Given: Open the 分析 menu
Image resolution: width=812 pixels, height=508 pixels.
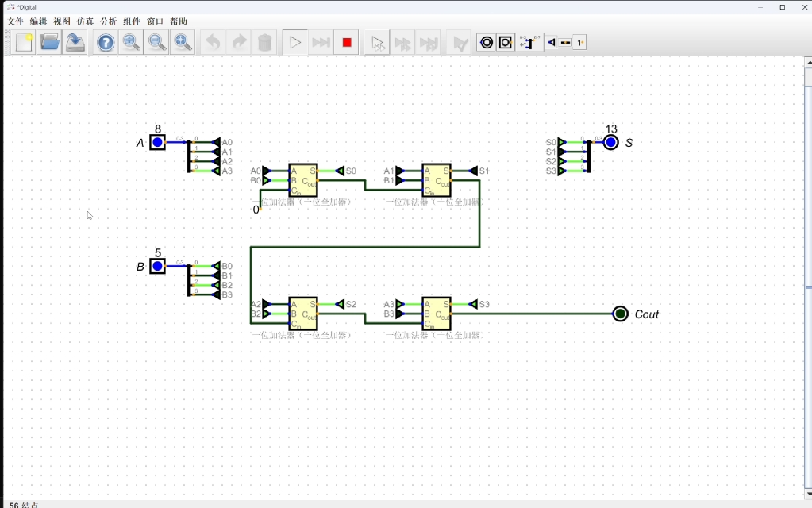Looking at the screenshot, I should tap(108, 21).
